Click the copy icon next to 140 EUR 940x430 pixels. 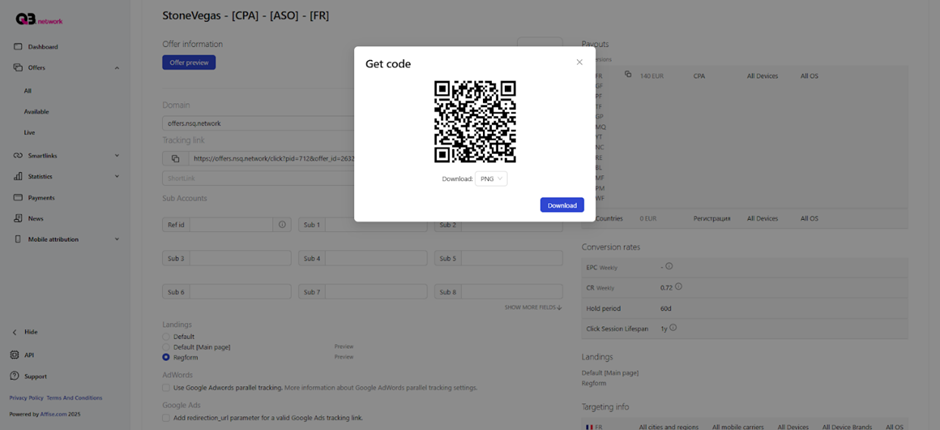point(628,74)
